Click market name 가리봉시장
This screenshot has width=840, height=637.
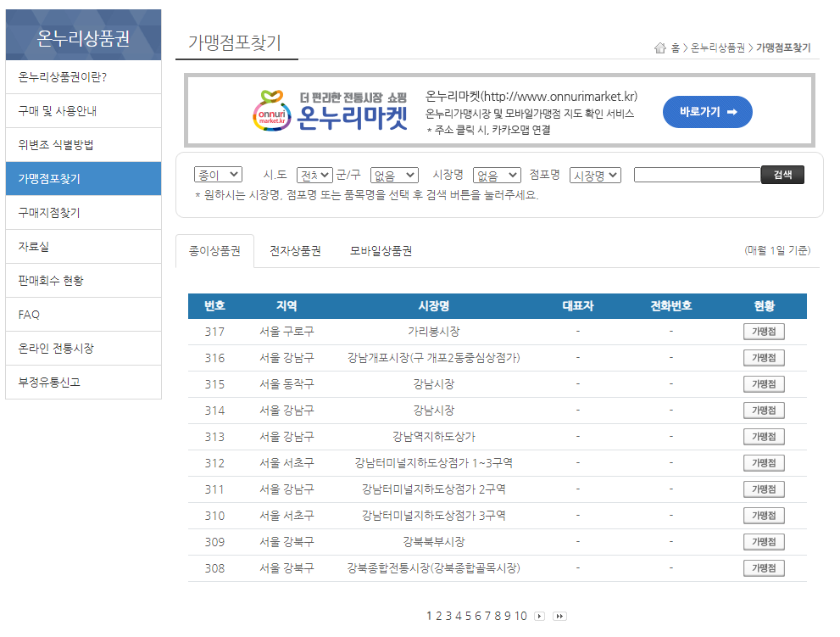[x=433, y=332]
